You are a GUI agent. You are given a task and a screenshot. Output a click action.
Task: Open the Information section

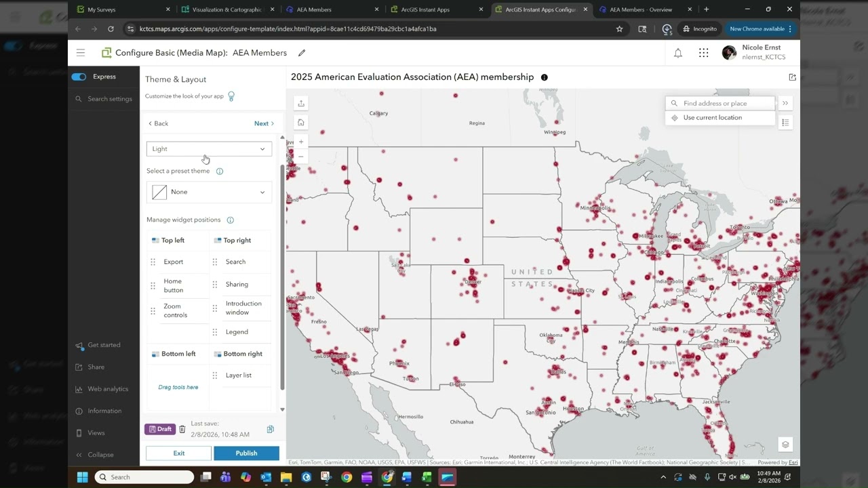click(x=98, y=411)
